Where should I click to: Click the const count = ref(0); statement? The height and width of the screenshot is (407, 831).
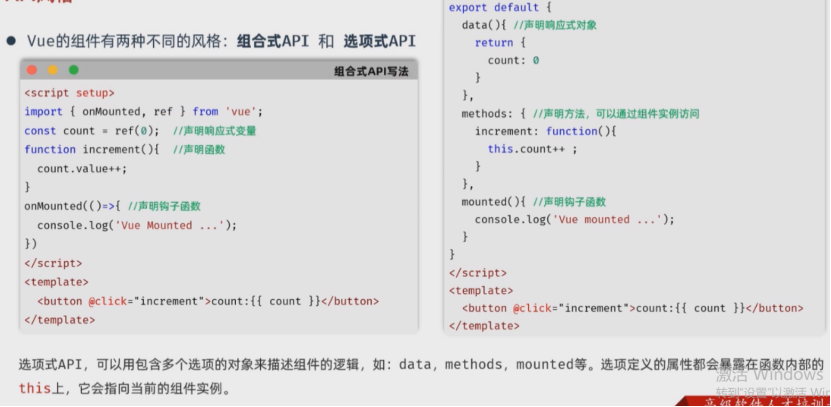(92, 130)
